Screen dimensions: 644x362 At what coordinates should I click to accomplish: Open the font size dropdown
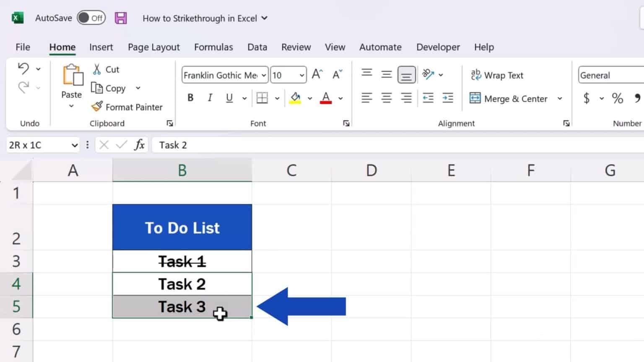(x=301, y=75)
